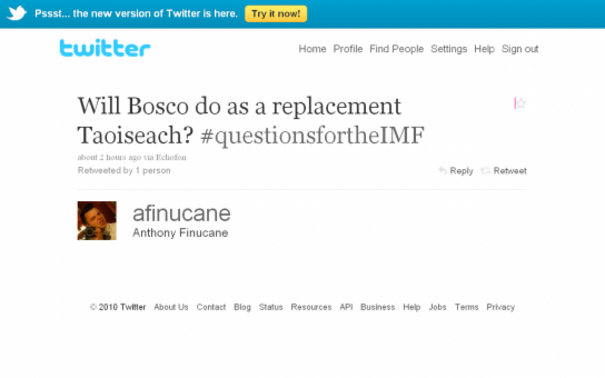Image resolution: width=605 pixels, height=378 pixels.
Task: Show who retweeted via 1 person link
Action: coord(153,170)
